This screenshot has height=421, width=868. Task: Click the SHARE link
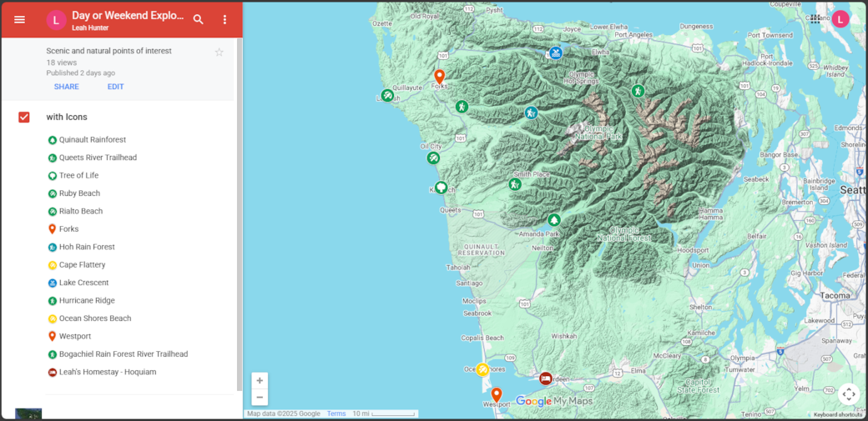click(x=67, y=87)
